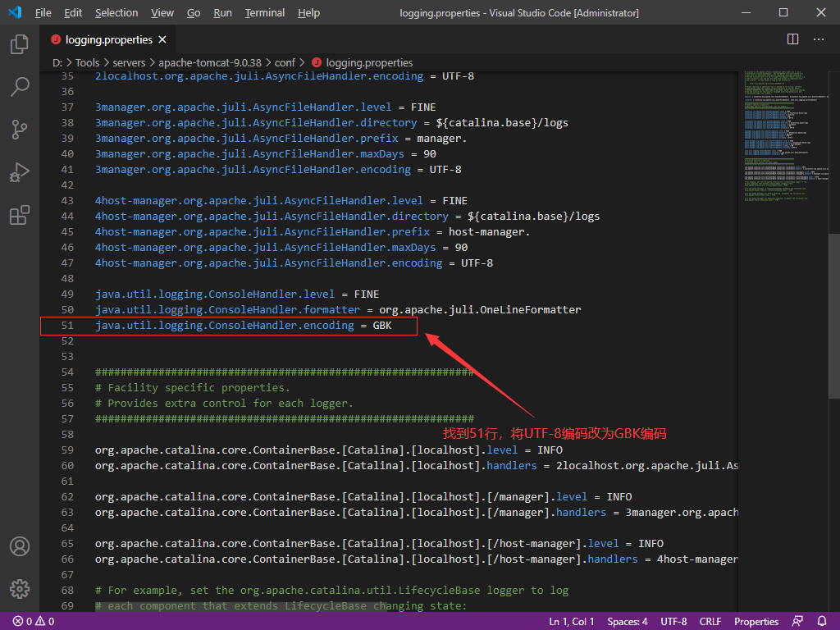Click FINE value on line 43
This screenshot has width=840, height=630.
click(x=454, y=201)
